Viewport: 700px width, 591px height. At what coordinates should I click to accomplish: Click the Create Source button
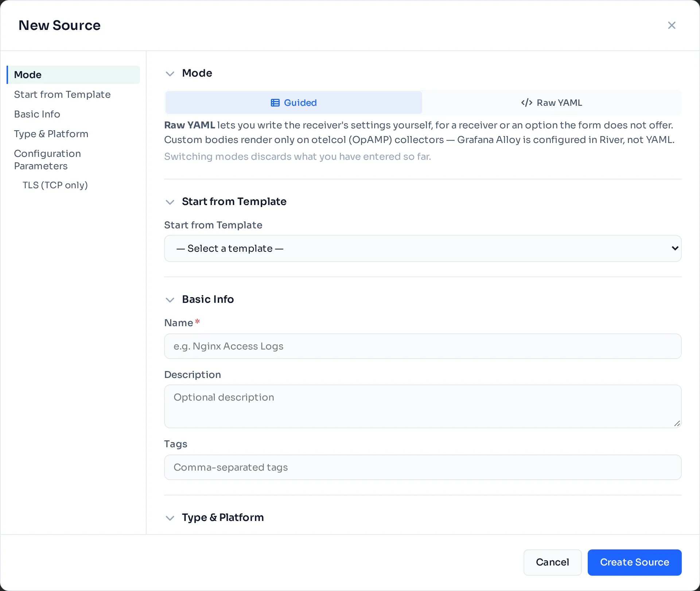point(634,562)
